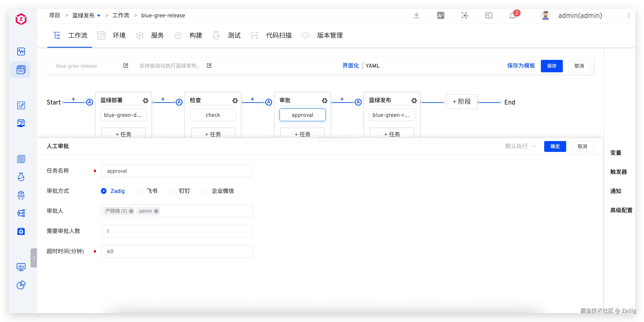The image size is (644, 322).
Task: Click the blue 保存 button
Action: pos(552,66)
